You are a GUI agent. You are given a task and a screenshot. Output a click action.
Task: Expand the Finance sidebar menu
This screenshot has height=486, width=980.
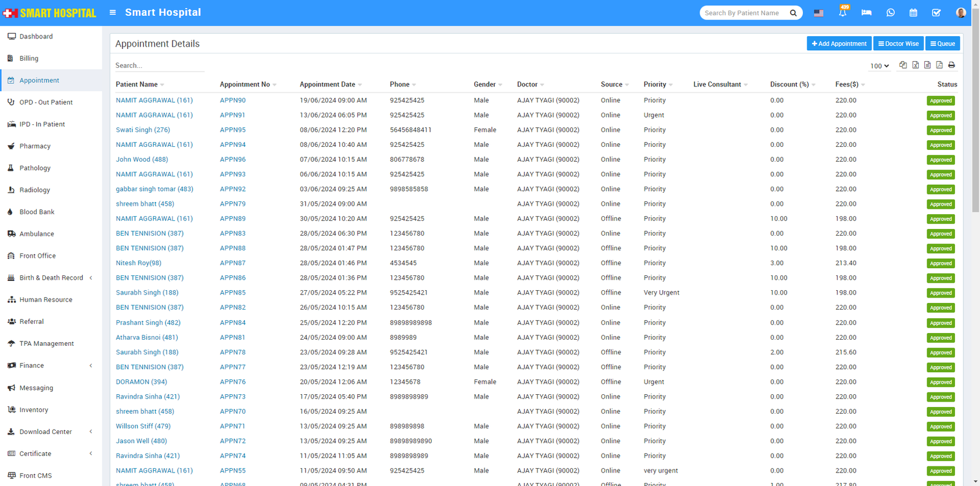(x=32, y=365)
